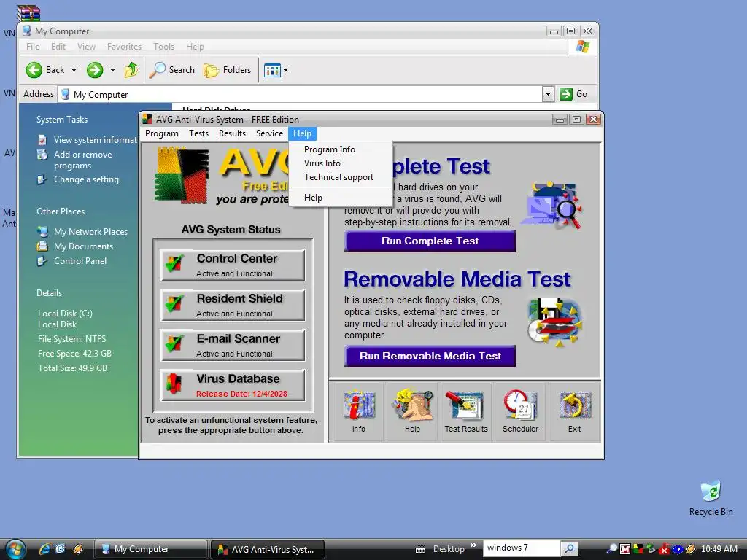Click the taskbar search magnifier button

pos(569,548)
